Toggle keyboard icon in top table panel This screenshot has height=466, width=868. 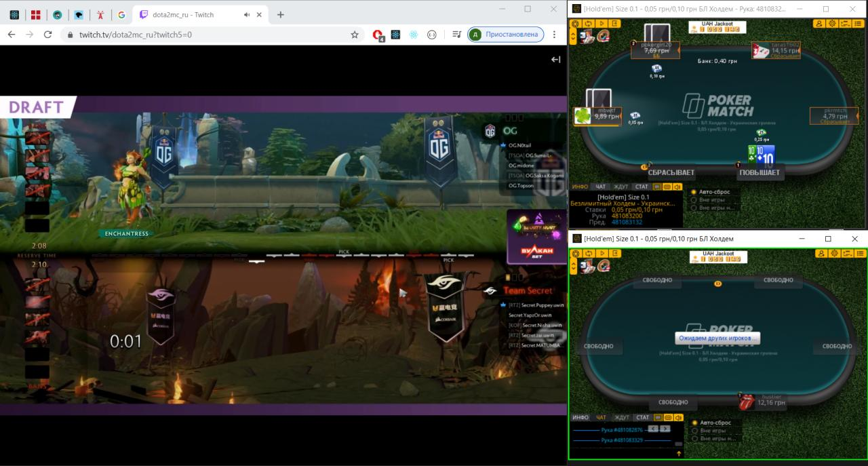click(667, 187)
